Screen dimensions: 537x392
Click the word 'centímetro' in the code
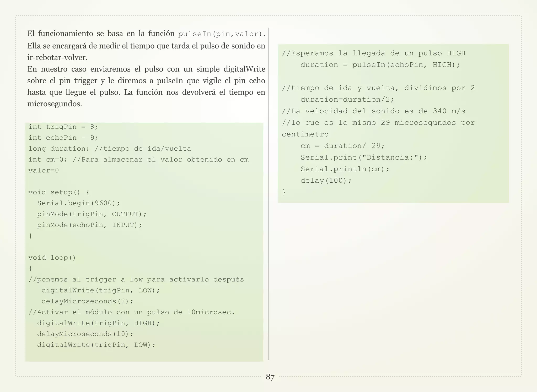coord(305,134)
